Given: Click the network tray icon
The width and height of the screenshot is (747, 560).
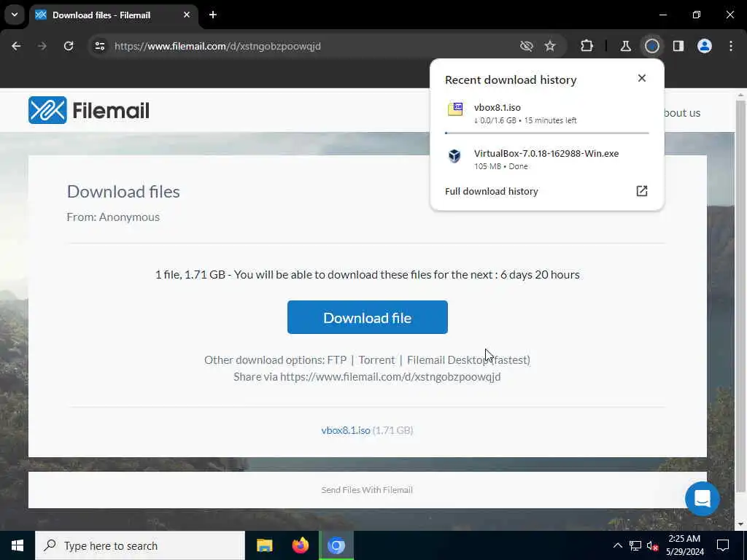Looking at the screenshot, I should tap(635, 545).
